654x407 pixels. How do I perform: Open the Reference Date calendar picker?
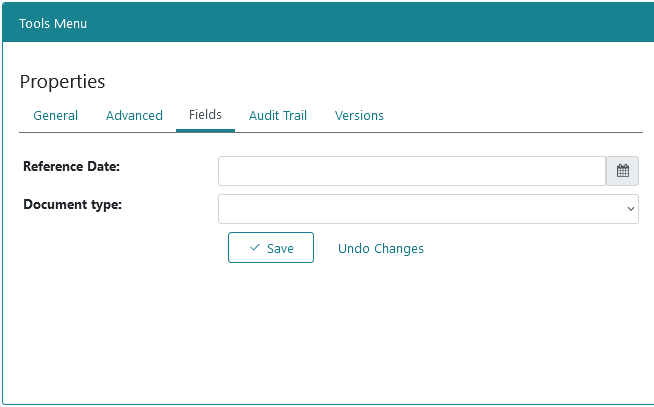click(622, 171)
